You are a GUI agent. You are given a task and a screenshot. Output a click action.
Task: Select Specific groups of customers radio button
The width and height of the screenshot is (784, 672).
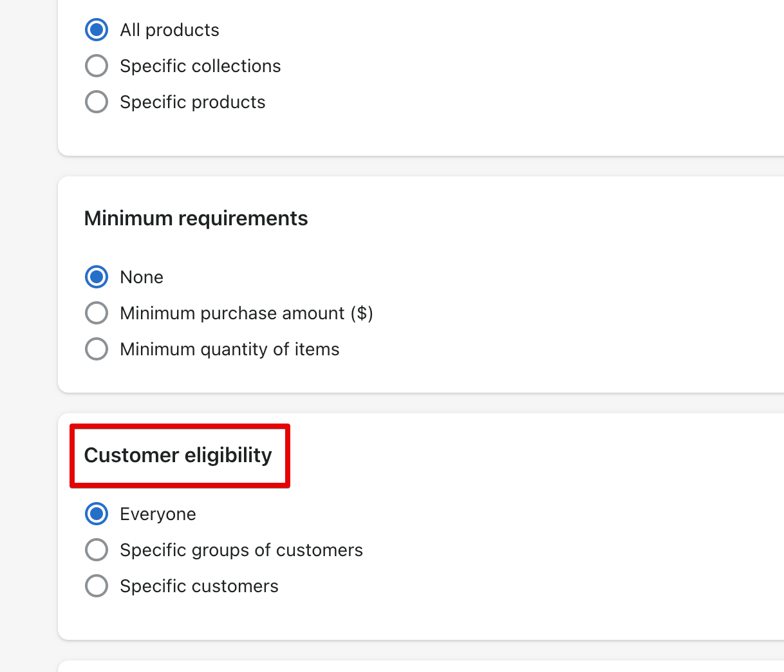97,550
